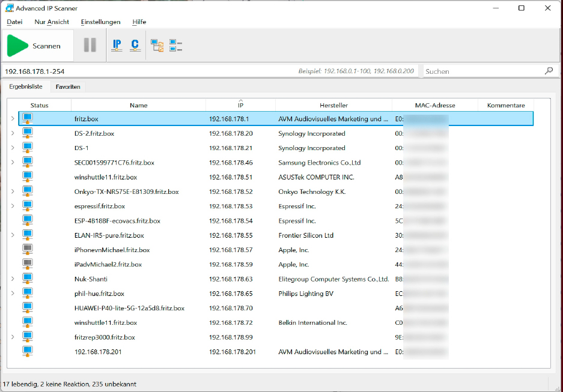This screenshot has height=392, width=563.
Task: Click the device icon of SEC001599771C76.fritz.box
Action: click(28, 162)
